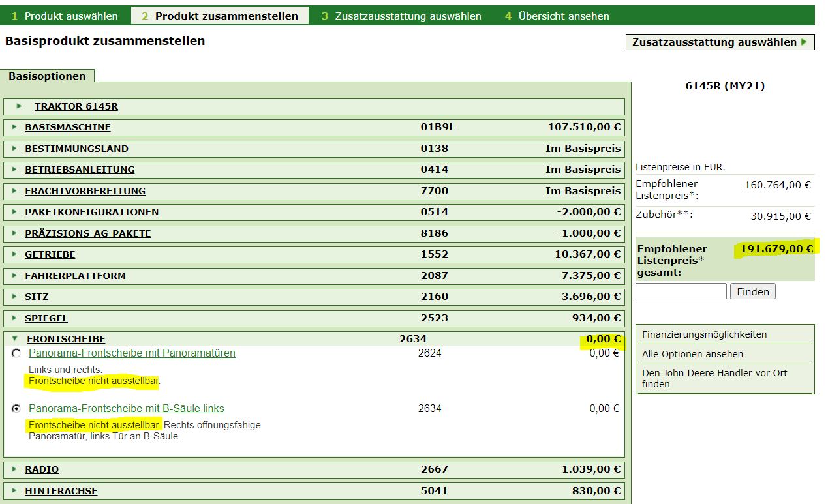828x504 pixels.
Task: Open step 3 Zusatzausstattung auswählen tab
Action: click(x=401, y=16)
